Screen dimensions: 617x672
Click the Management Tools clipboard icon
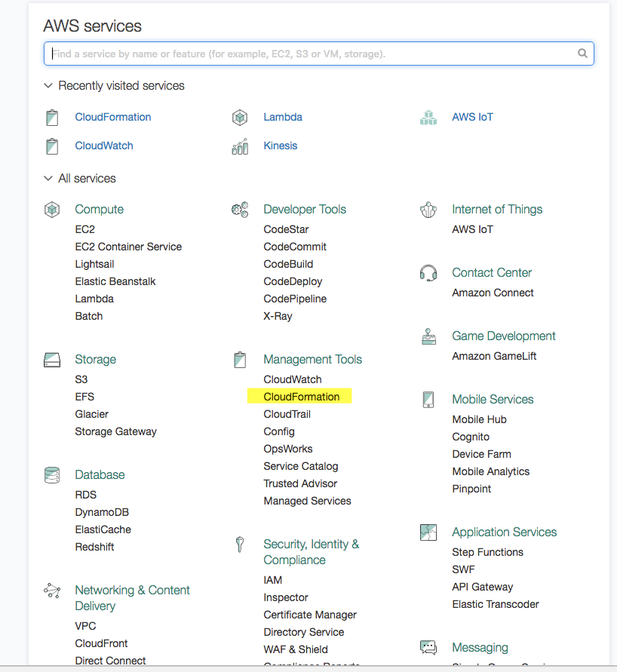point(240,360)
